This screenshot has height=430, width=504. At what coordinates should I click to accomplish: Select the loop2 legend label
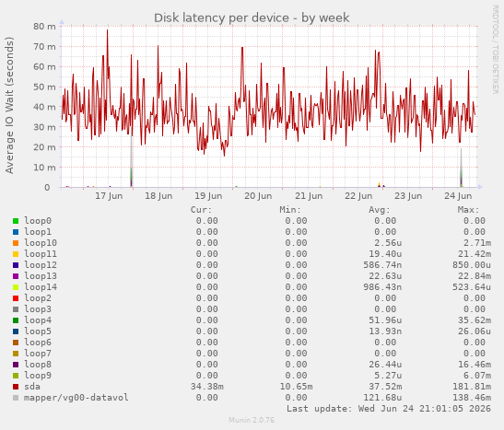point(38,298)
